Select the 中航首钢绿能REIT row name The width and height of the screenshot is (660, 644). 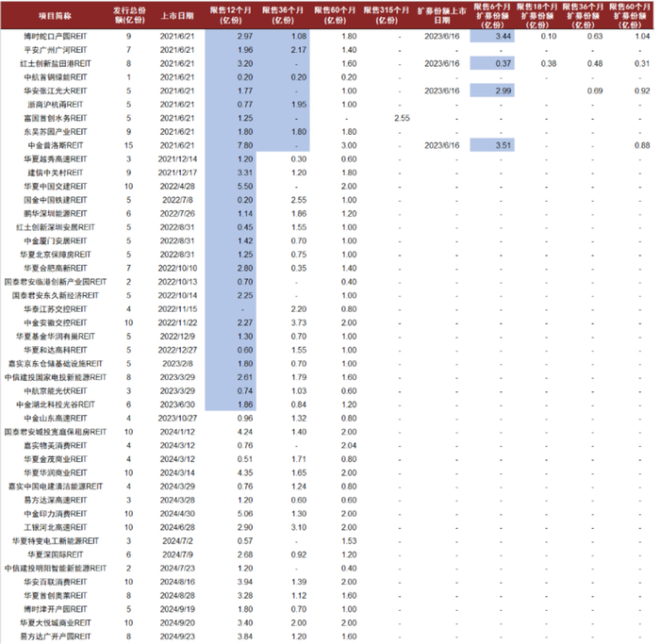(x=55, y=77)
